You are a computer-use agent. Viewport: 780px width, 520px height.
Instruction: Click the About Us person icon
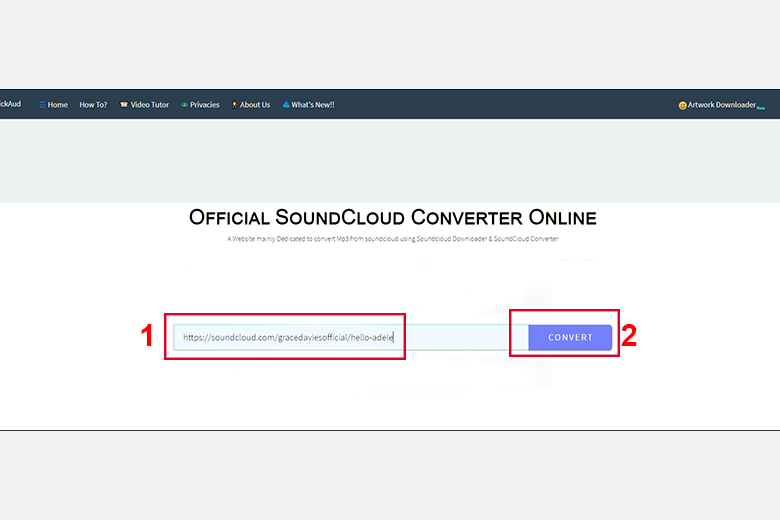(x=234, y=104)
